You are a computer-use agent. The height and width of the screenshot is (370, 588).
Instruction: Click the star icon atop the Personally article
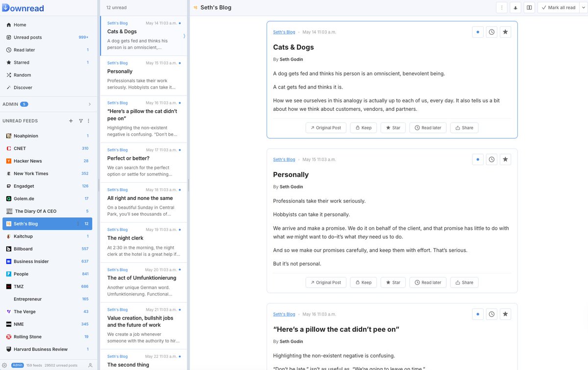[506, 159]
